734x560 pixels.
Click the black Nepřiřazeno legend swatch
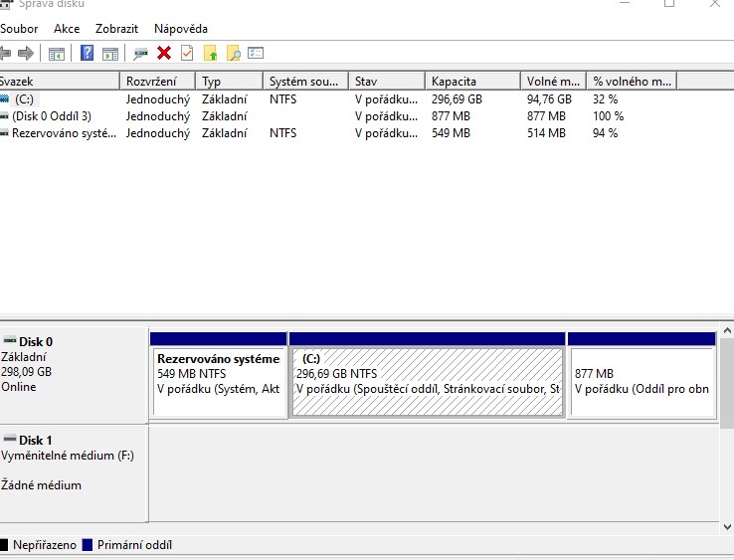coord(4,545)
